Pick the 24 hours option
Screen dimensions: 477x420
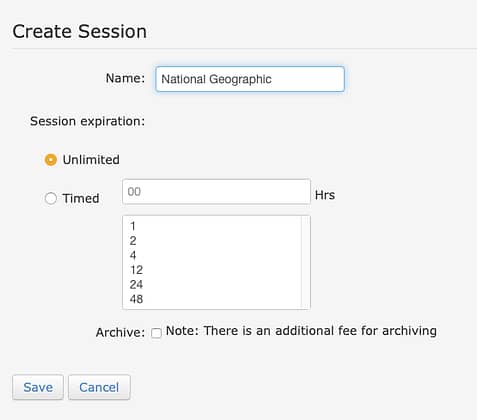pyautogui.click(x=212, y=285)
